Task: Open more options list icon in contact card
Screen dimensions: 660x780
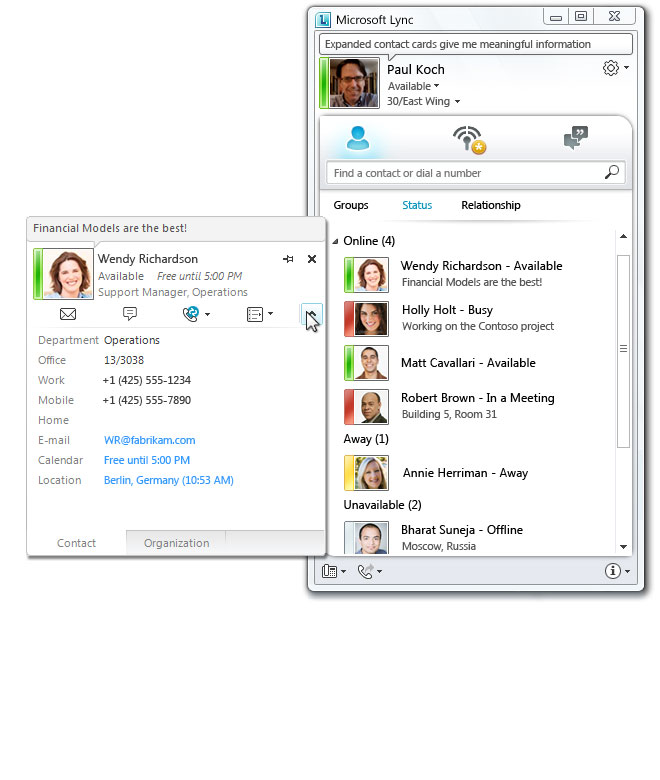Action: 255,314
